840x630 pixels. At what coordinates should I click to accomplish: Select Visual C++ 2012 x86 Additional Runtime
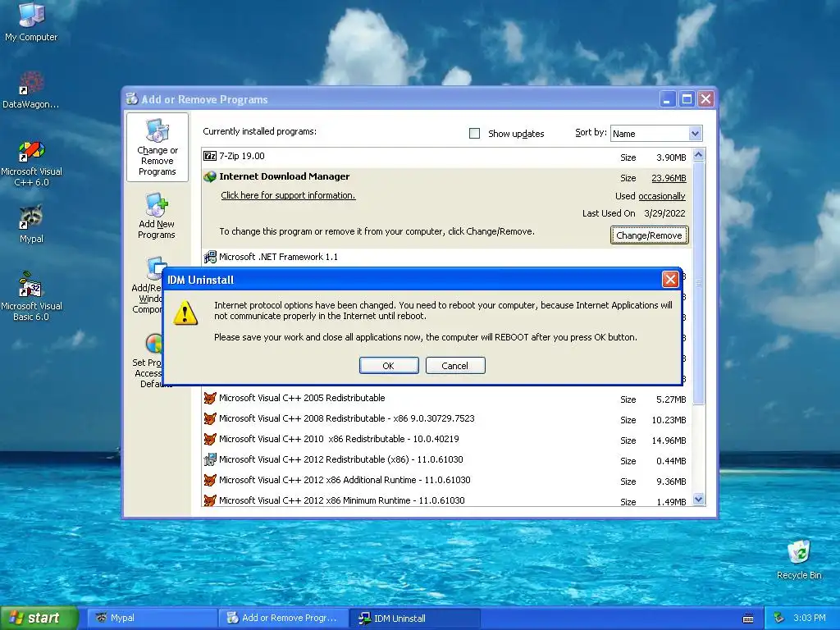(x=447, y=480)
